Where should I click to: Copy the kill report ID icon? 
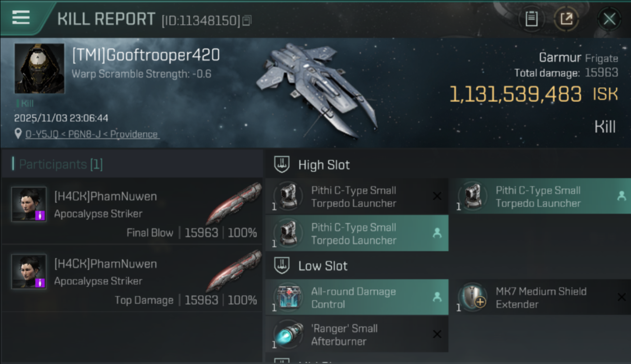coord(247,21)
